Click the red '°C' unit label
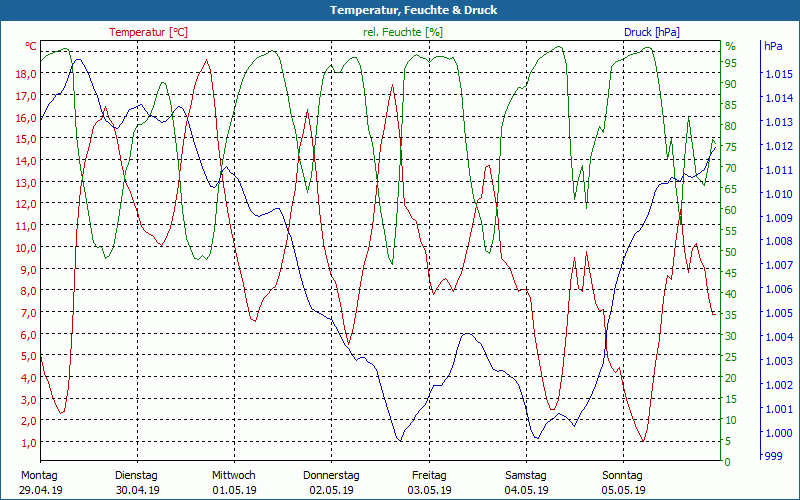The image size is (800, 500). point(31,46)
